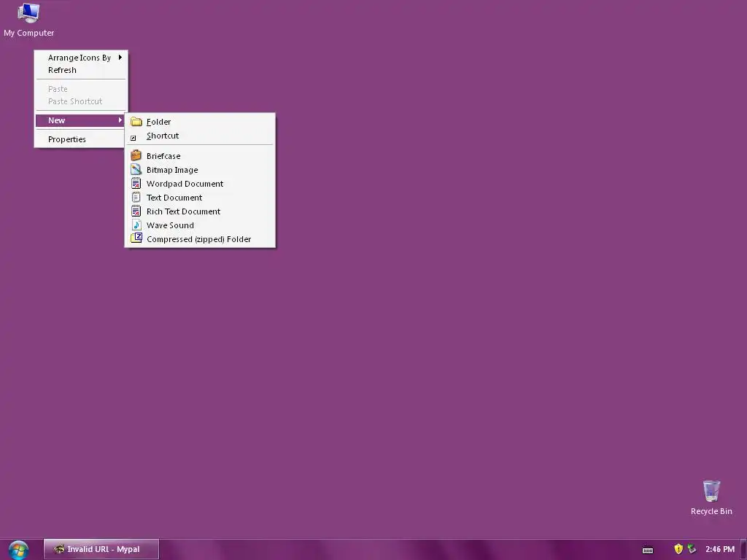The width and height of the screenshot is (747, 560).
Task: Click the Mypal browser icon in taskbar
Action: pos(59,549)
